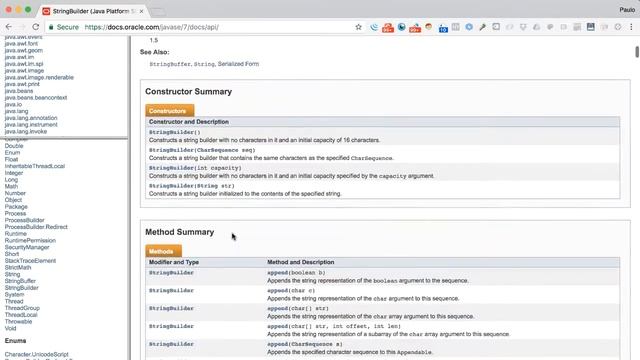
Task: Open the append(CharSequence s) method link
Action: (304, 344)
